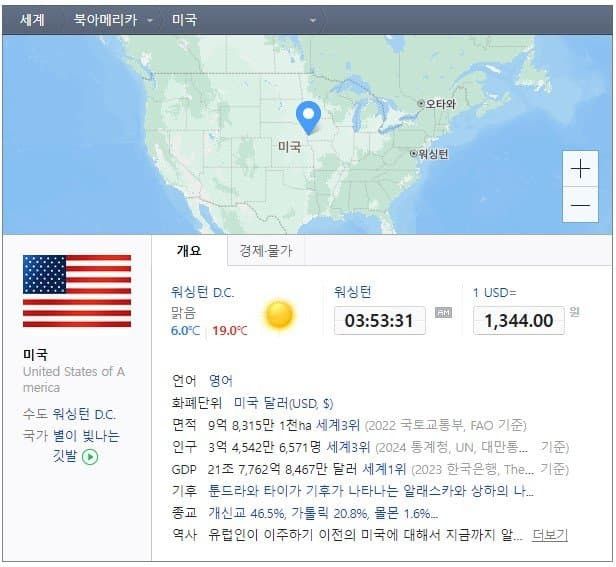
Task: Click the blue location pin on the map
Action: point(309,116)
